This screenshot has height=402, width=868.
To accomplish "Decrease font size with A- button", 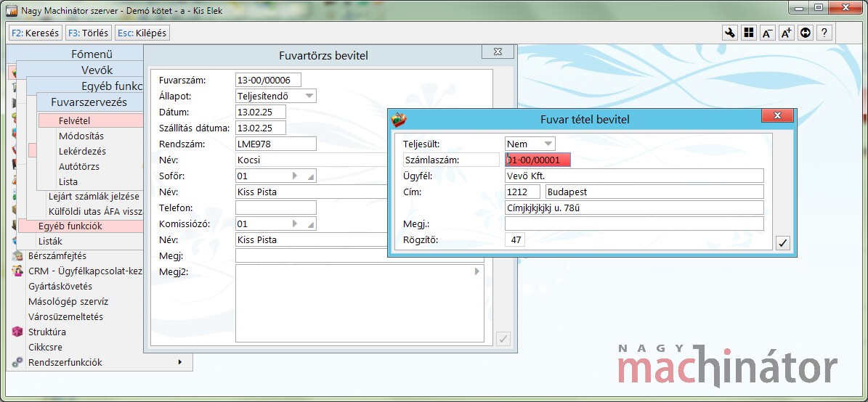I will click(x=767, y=33).
